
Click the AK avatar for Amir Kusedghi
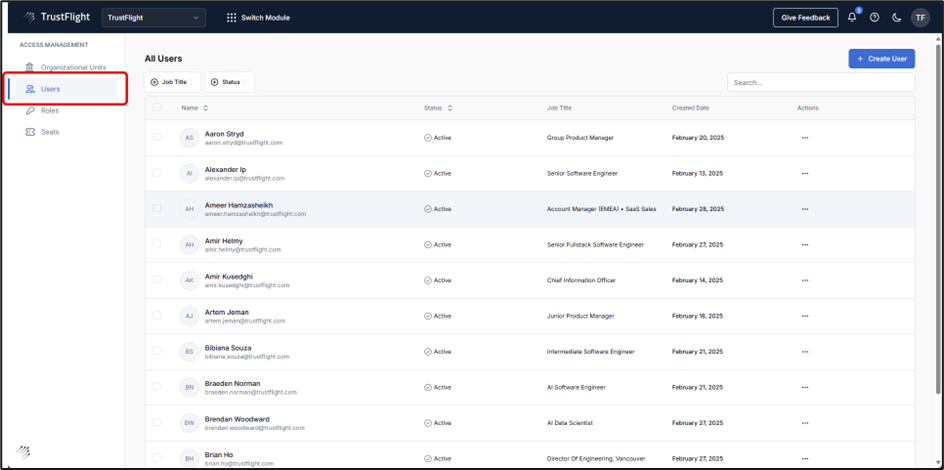point(189,280)
